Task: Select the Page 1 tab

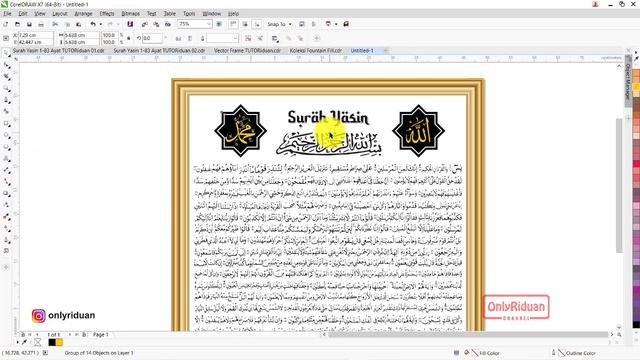Action: [100, 335]
